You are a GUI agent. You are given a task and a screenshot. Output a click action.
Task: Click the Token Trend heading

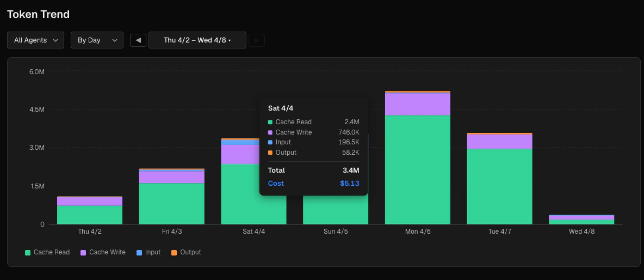(x=38, y=14)
